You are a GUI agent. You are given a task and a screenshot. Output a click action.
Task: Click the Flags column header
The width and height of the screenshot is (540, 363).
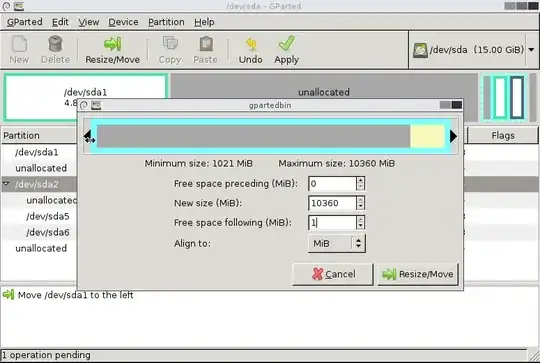(503, 135)
